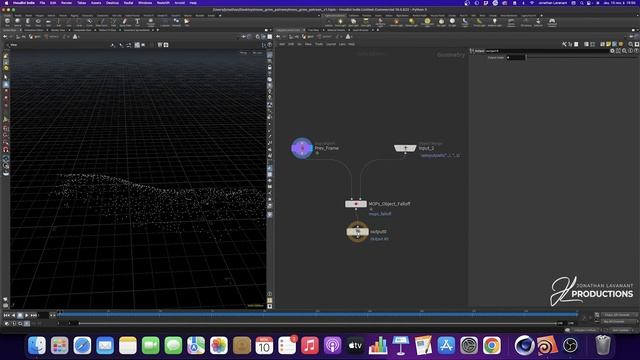Click the blue timeline scrub bar
The width and height of the screenshot is (640, 360).
318,314
